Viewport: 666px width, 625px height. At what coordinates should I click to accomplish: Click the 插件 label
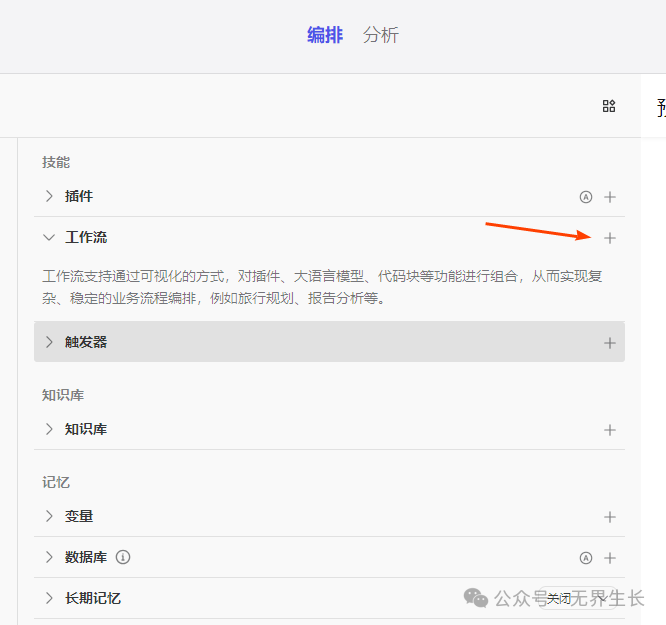79,196
